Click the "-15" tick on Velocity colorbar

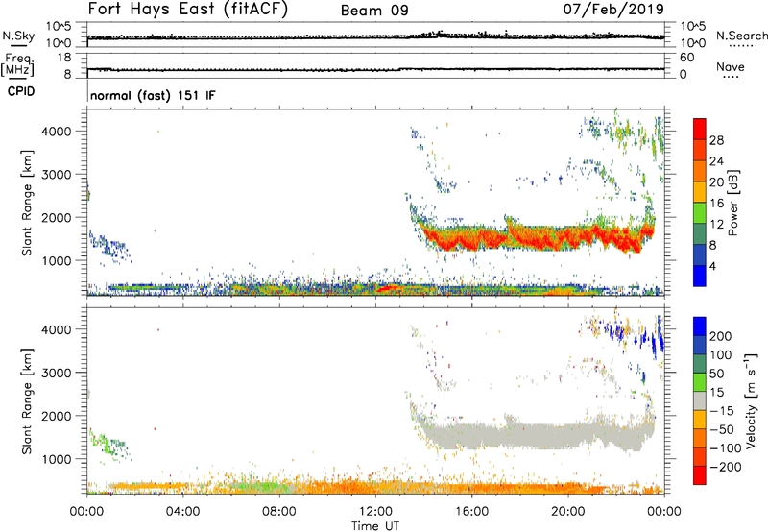click(721, 410)
